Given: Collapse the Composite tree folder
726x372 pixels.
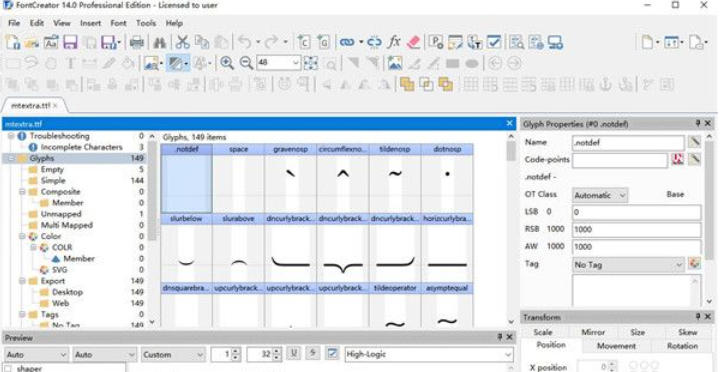Looking at the screenshot, I should click(22, 191).
